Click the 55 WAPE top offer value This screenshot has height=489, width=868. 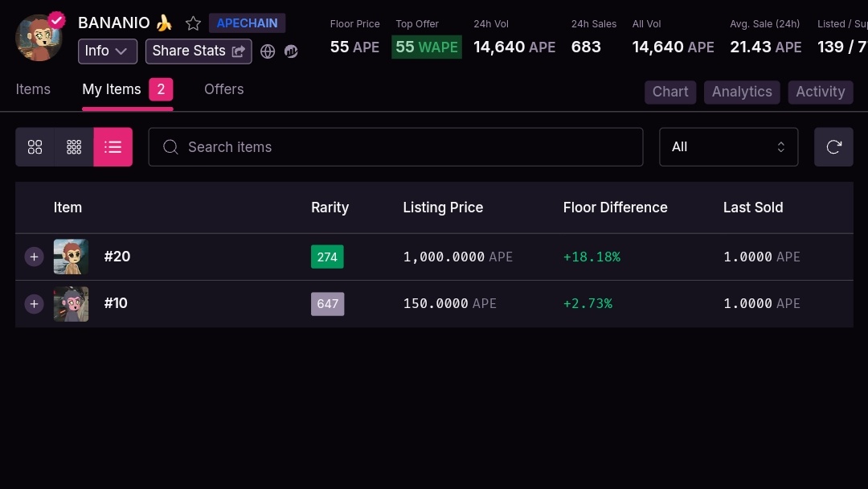427,47
